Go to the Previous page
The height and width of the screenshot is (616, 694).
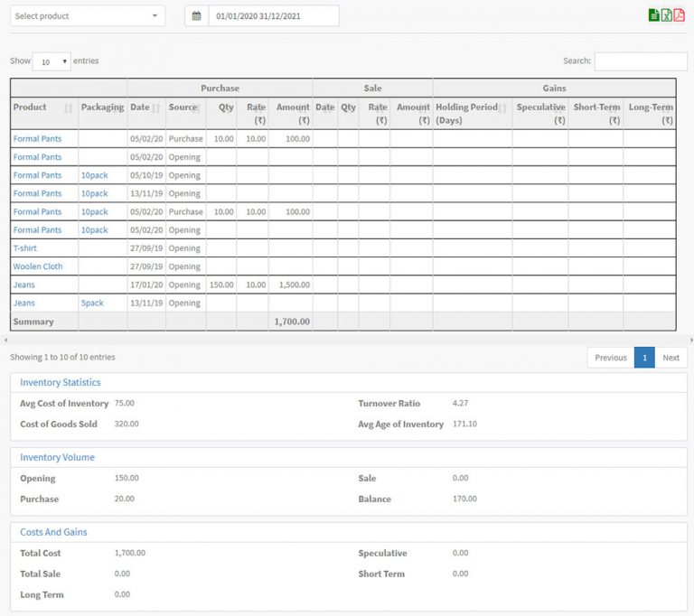pos(610,358)
